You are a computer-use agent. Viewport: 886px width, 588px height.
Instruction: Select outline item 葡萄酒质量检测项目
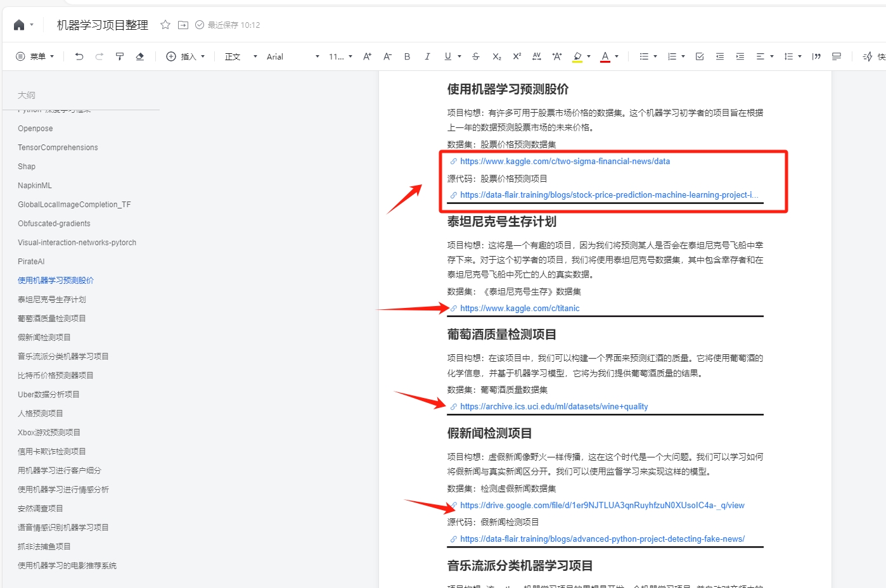point(52,319)
